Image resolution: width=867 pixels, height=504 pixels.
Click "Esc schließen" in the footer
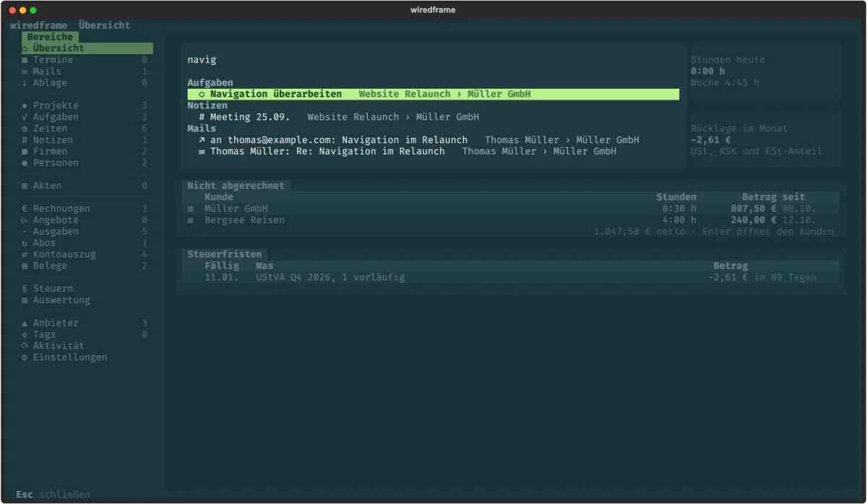[x=53, y=495]
